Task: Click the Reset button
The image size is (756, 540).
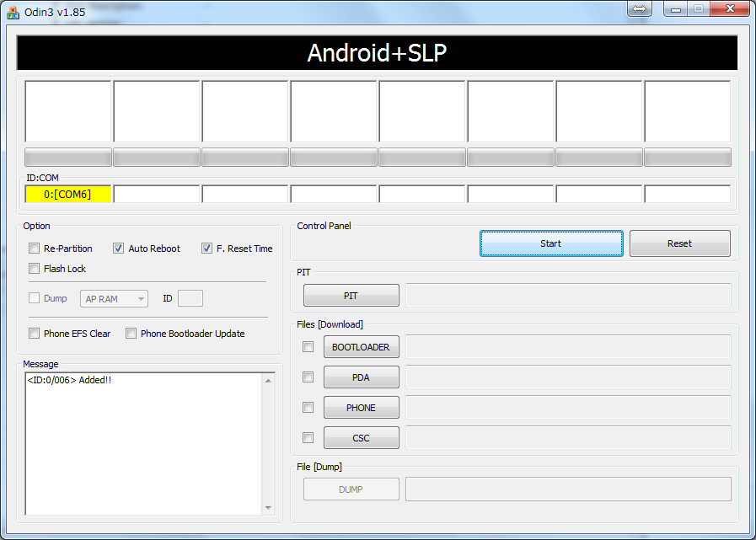Action: [679, 243]
